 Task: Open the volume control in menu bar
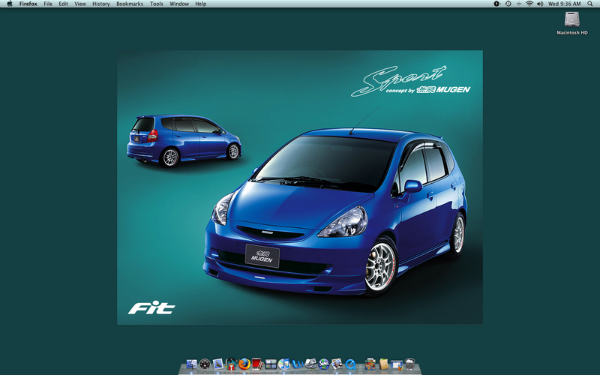click(540, 4)
